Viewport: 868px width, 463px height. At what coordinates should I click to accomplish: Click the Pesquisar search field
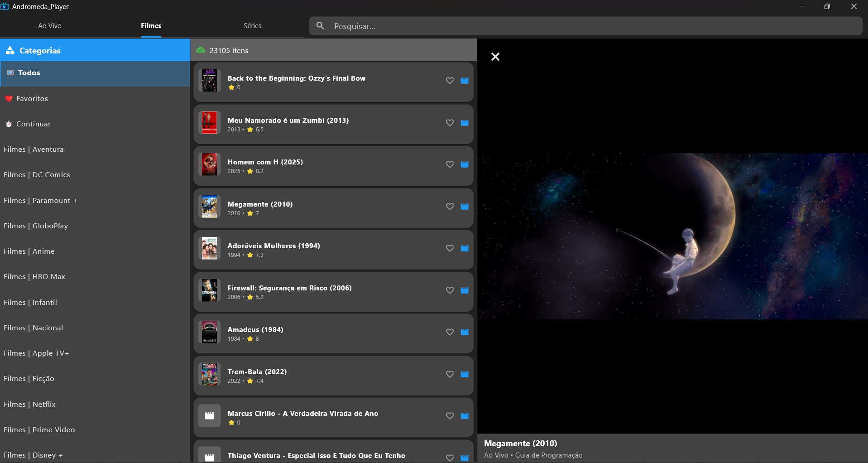click(x=589, y=26)
